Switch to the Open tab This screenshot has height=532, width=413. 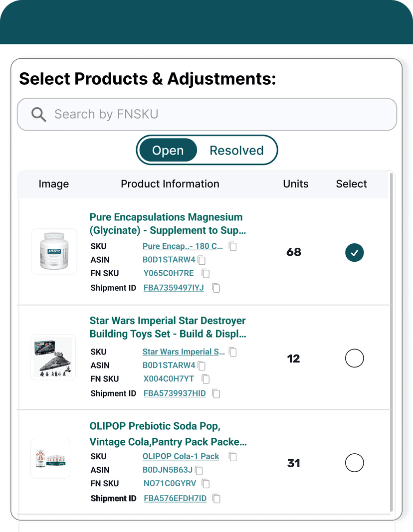click(x=168, y=150)
